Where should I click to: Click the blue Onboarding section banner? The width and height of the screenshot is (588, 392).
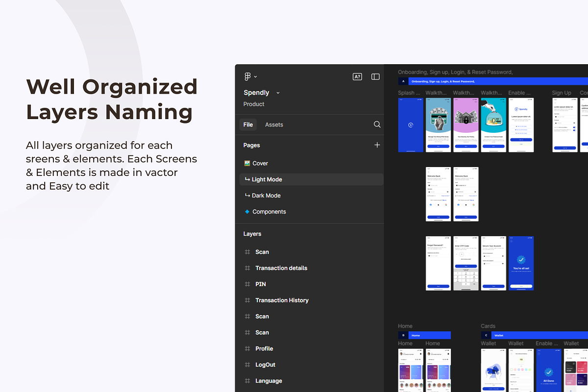pos(493,81)
